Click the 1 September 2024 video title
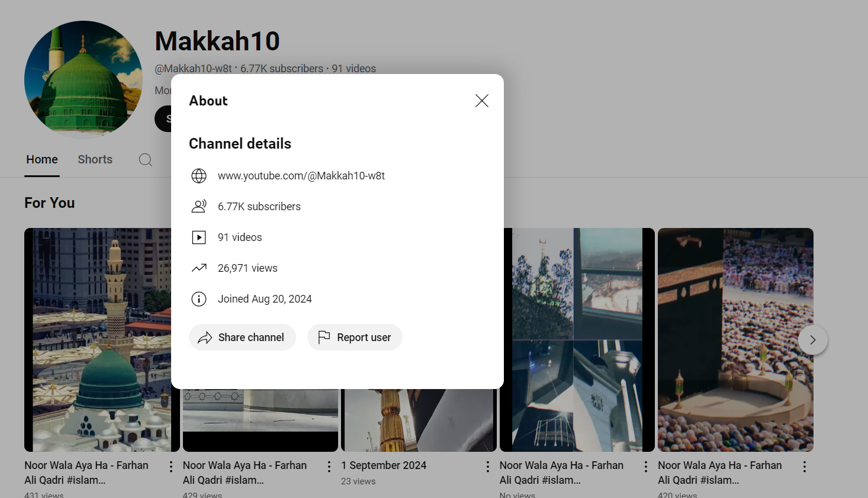Viewport: 868px width, 498px height. point(384,465)
